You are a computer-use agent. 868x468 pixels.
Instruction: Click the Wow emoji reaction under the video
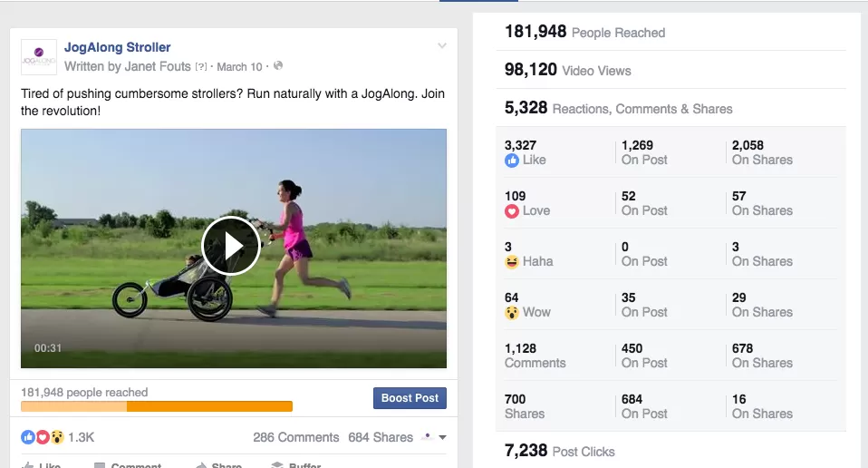57,437
